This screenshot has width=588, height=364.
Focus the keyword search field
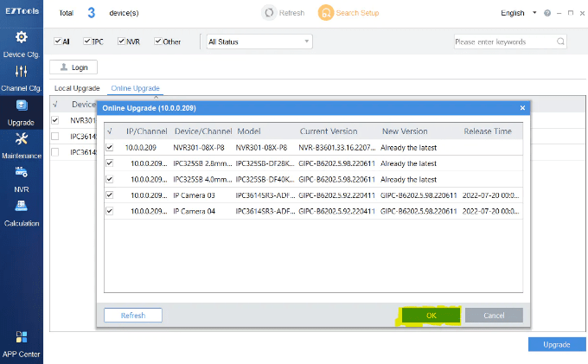(x=504, y=42)
